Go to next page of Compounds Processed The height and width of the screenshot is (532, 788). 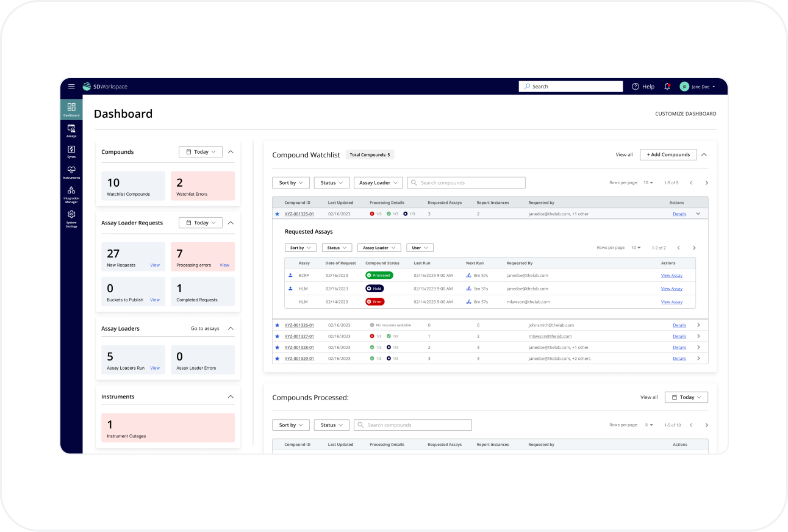[706, 425]
